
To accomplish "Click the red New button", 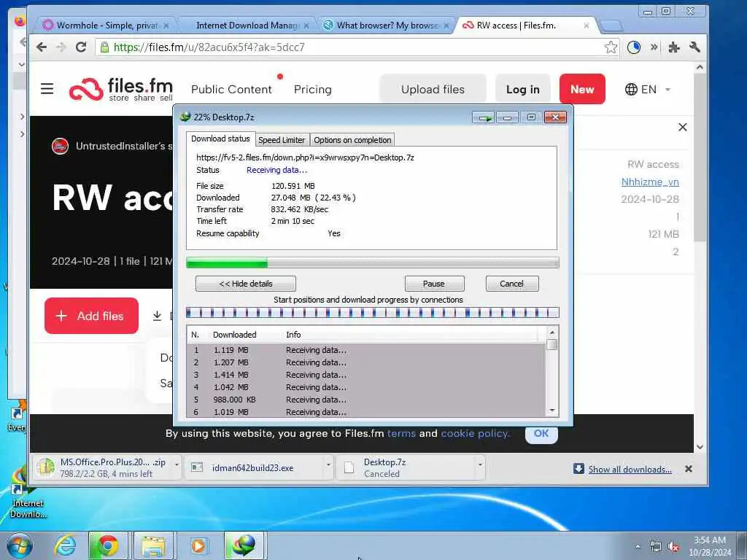I will pos(582,89).
